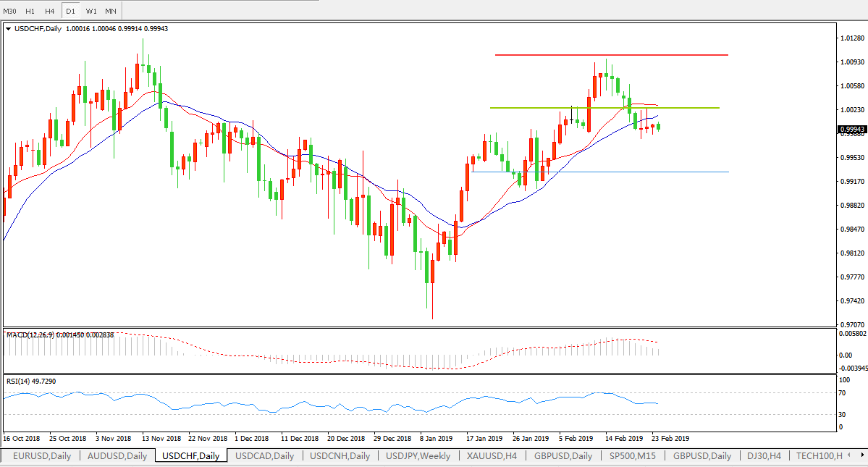Screen dimensions: 868x467
Task: Show the XAUUSD,H4 gold chart
Action: pyautogui.click(x=492, y=456)
